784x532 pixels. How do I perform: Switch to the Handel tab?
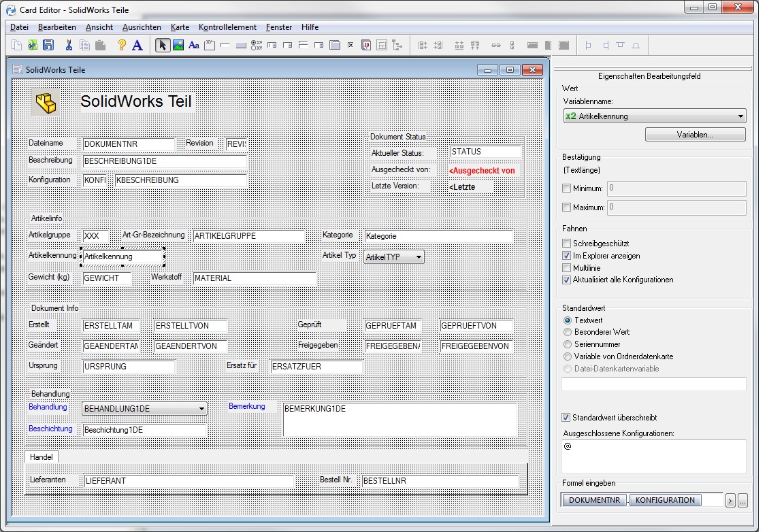point(42,457)
